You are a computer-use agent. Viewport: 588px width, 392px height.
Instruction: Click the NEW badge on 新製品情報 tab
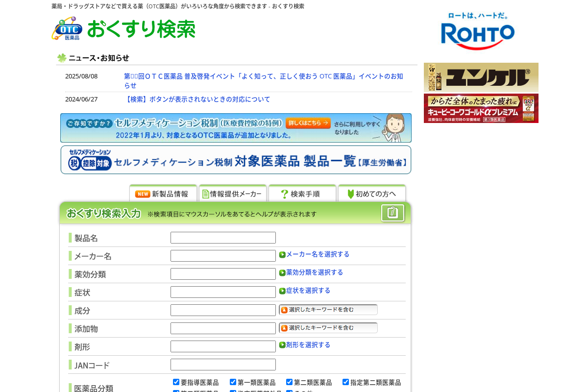point(143,194)
